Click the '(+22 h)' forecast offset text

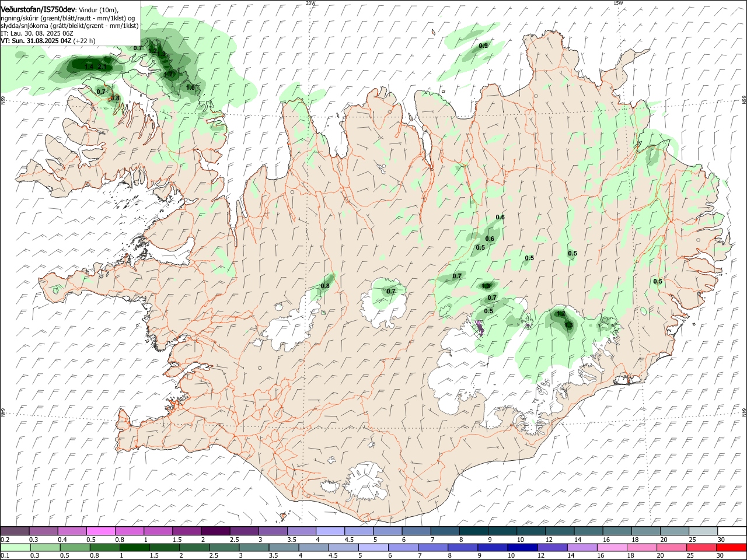pos(84,41)
